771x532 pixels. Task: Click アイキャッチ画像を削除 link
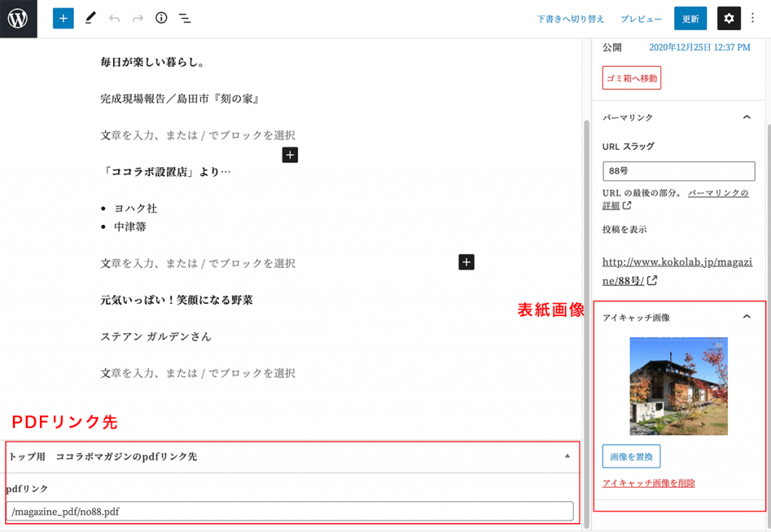[x=648, y=483]
